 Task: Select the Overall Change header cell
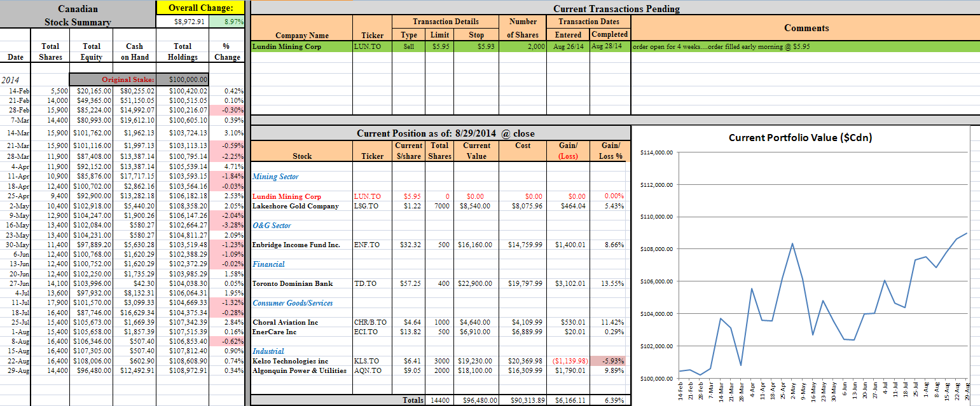[200, 8]
